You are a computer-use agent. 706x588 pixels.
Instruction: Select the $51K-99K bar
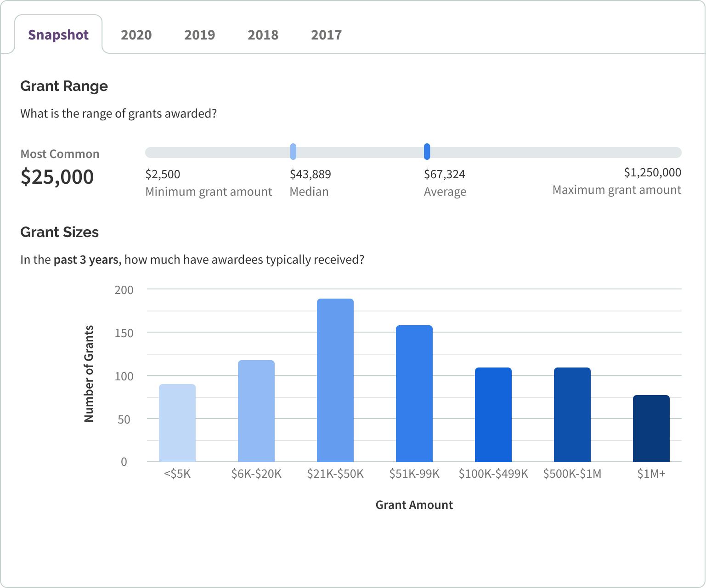[415, 393]
